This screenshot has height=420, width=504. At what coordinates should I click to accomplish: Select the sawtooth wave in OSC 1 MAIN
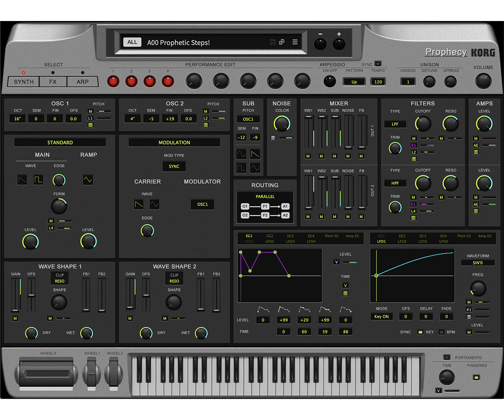pos(22,180)
